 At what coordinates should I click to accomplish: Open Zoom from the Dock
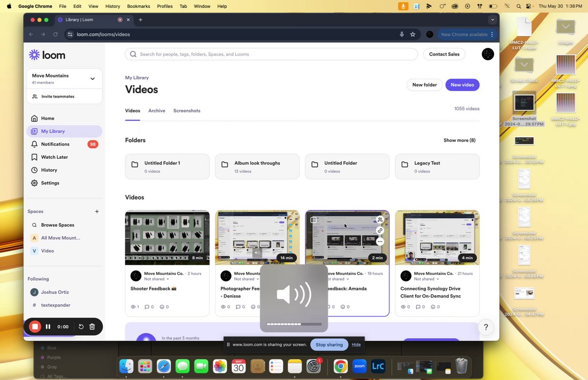(x=359, y=366)
